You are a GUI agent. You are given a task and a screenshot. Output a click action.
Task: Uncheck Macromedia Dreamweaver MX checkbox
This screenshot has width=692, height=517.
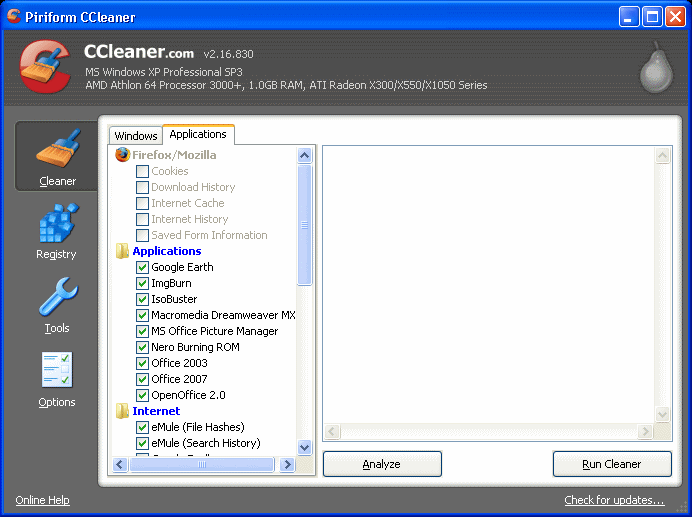pyautogui.click(x=142, y=315)
